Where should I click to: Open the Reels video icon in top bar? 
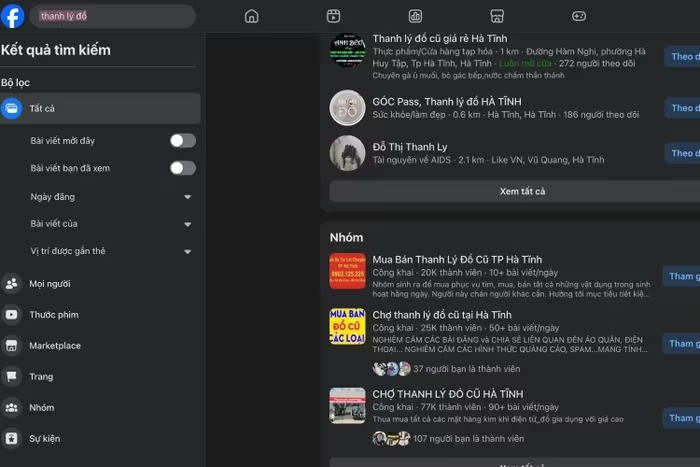pos(333,16)
